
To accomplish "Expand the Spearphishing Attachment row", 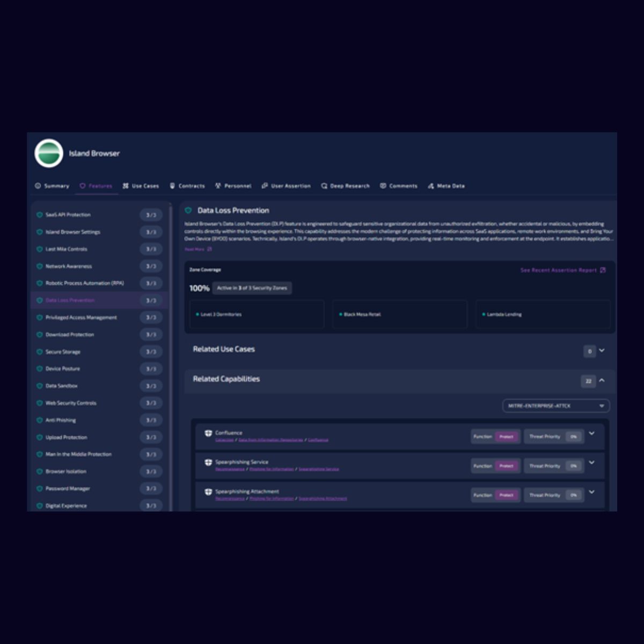I will 591,492.
